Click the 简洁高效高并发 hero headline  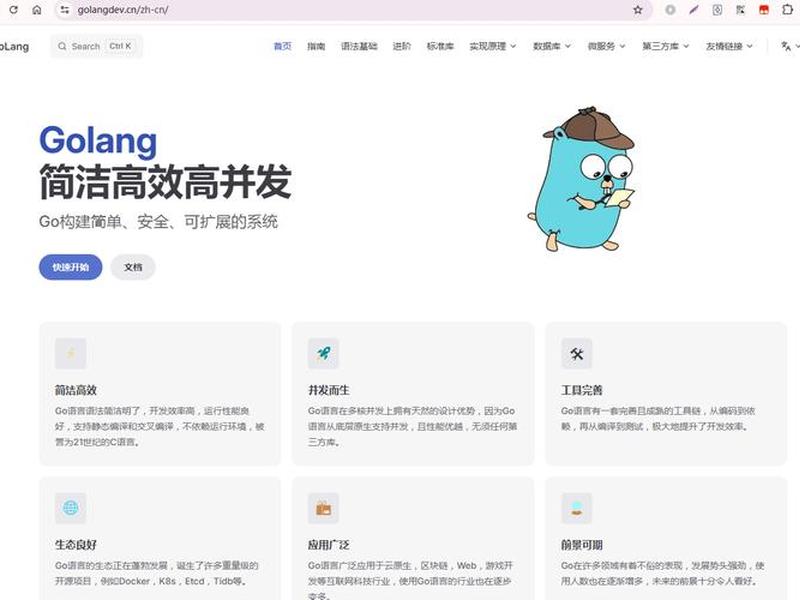(165, 182)
